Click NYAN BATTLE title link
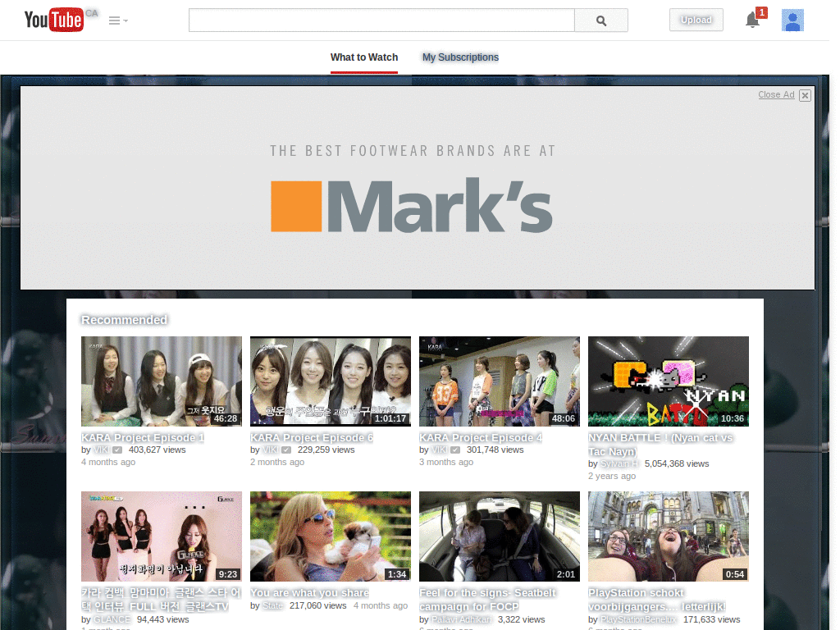The height and width of the screenshot is (630, 840). (660, 445)
